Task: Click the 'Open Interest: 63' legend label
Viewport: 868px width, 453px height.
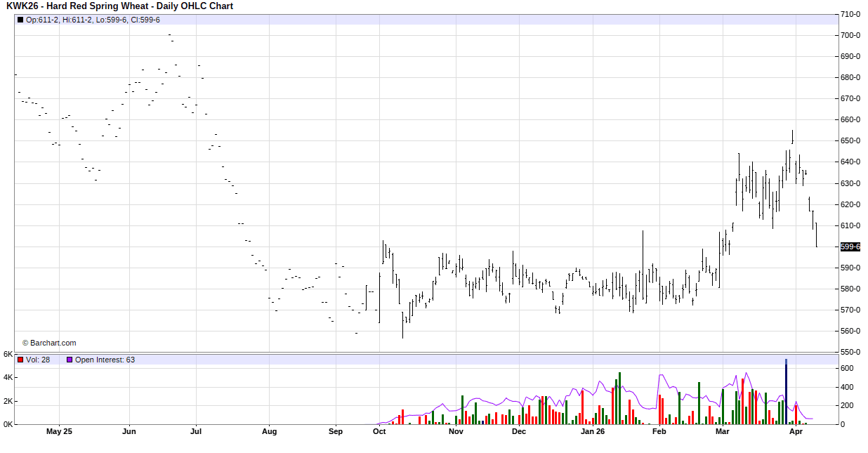Action: [x=105, y=360]
